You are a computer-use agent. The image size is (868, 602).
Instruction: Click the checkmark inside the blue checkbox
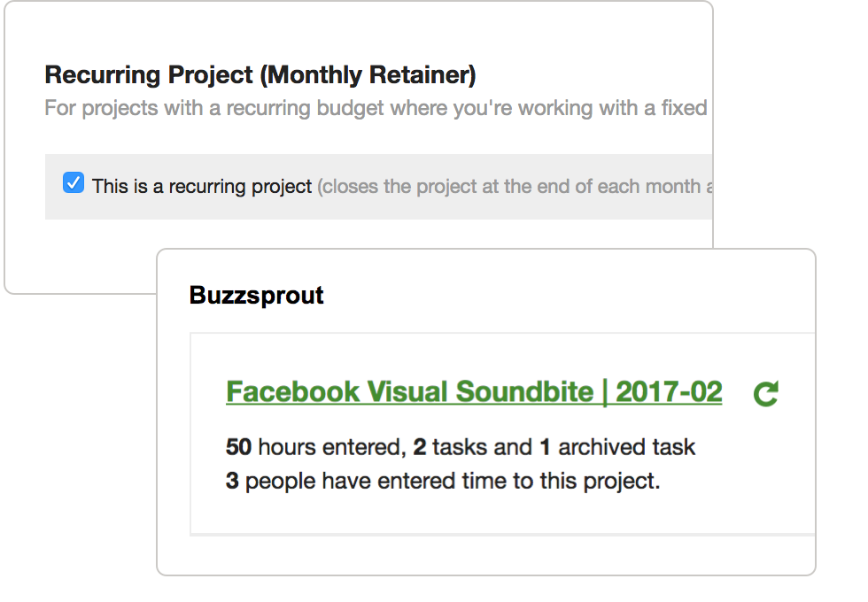point(74,183)
